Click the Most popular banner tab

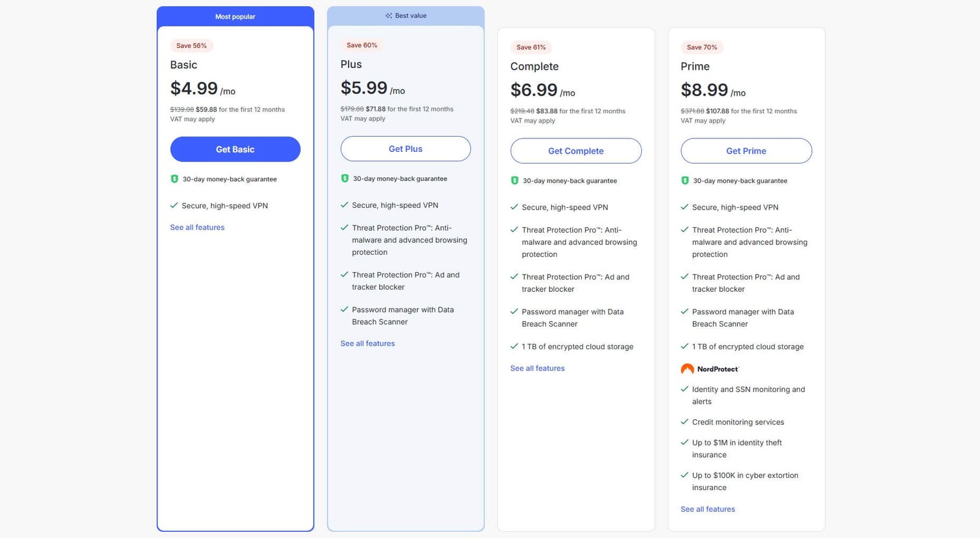[235, 17]
